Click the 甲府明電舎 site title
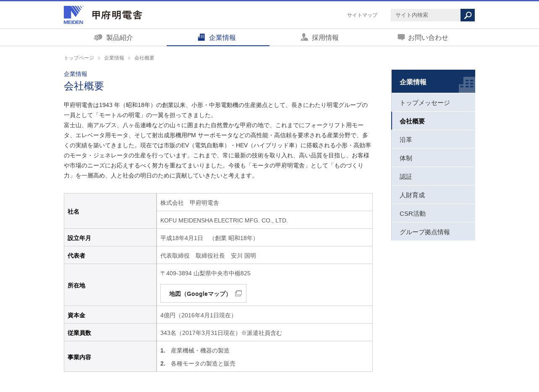The image size is (539, 392). [x=117, y=15]
